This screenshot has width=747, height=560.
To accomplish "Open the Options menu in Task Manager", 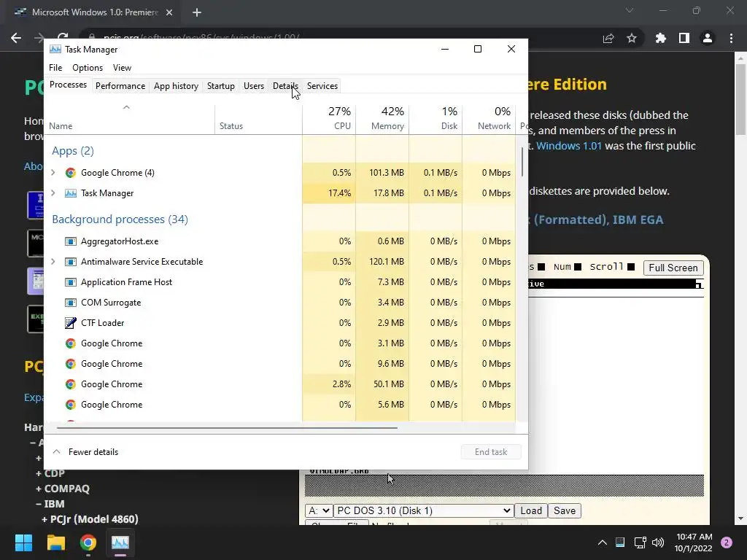I will tap(88, 68).
